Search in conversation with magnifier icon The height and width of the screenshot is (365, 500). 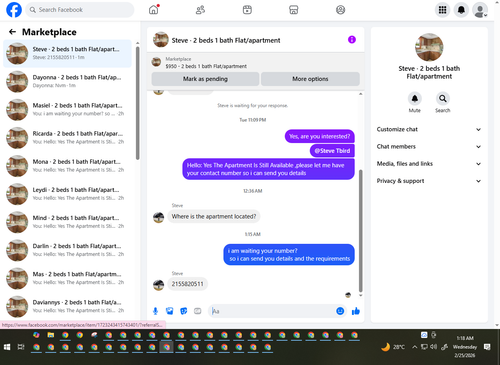point(443,99)
